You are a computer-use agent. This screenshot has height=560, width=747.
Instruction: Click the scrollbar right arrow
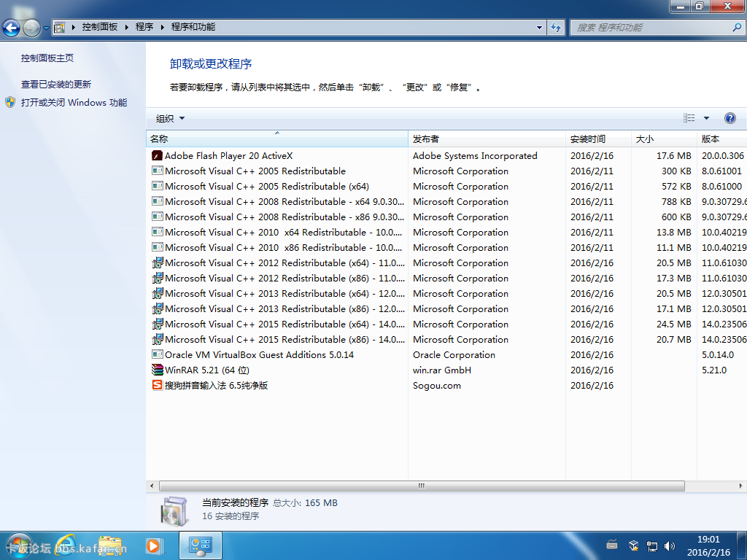(x=740, y=486)
